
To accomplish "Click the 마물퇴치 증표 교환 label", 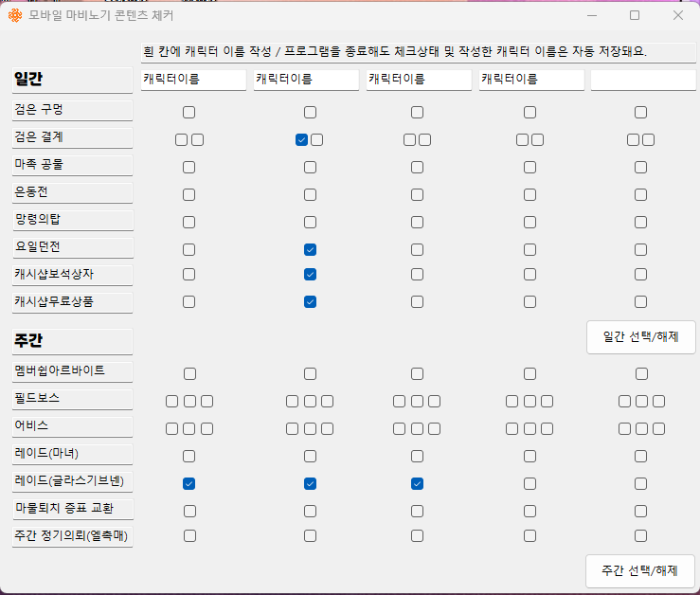I will [73, 509].
